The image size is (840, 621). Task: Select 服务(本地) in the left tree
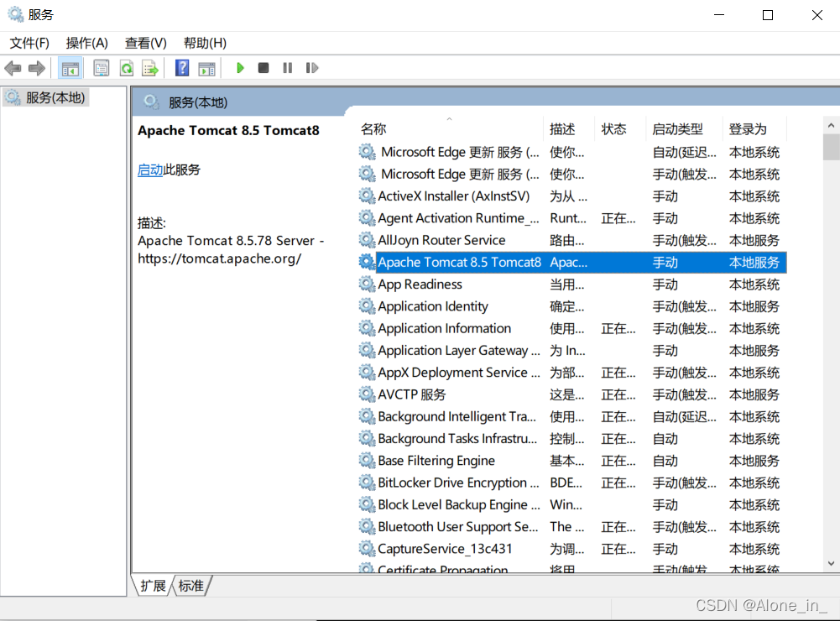point(46,97)
